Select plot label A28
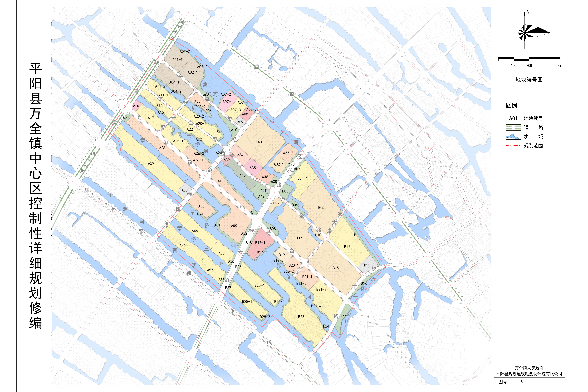The image size is (588, 392). [x=162, y=148]
